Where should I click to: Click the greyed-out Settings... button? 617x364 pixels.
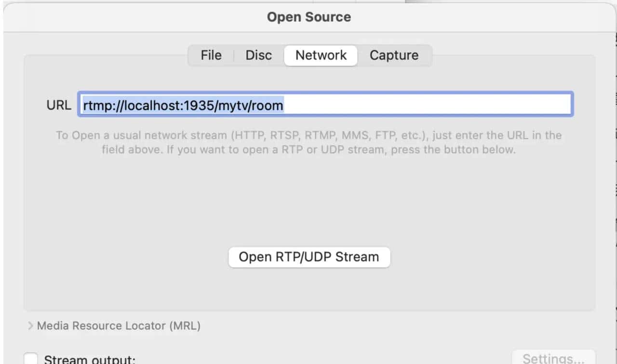553,358
